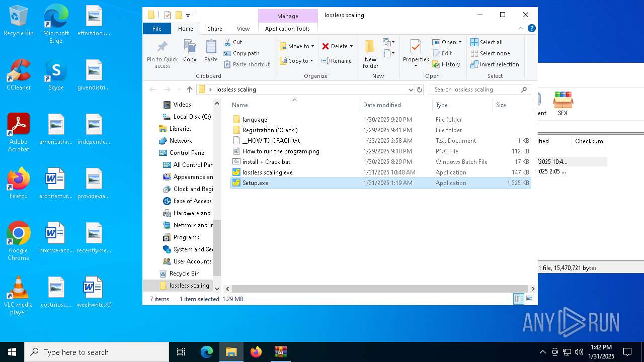This screenshot has height=362, width=644.
Task: Click Select none in ribbon
Action: (490, 53)
